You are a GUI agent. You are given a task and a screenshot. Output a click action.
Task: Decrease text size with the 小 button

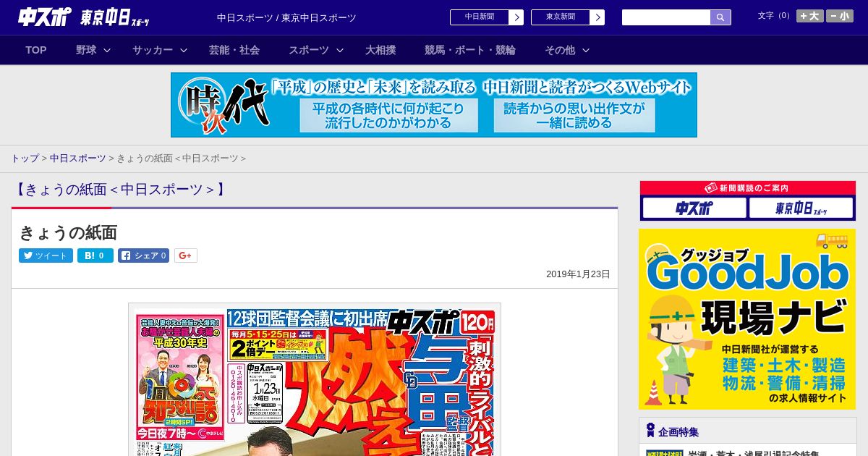(x=840, y=16)
